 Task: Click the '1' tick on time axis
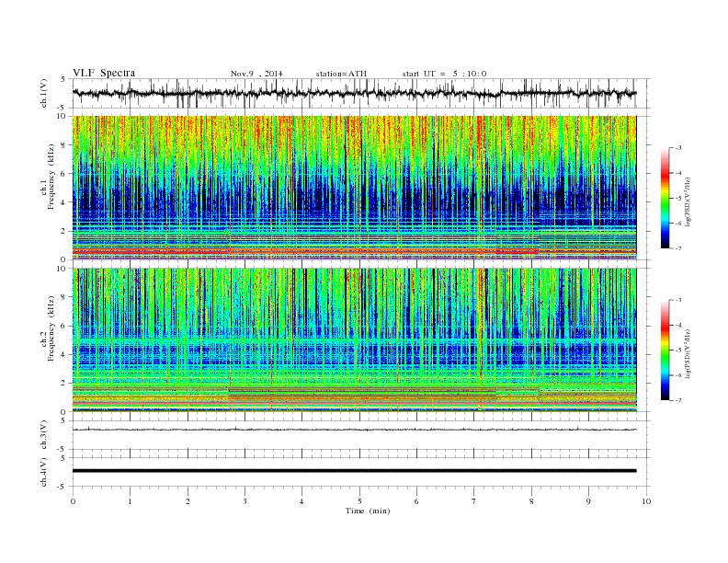[130, 501]
